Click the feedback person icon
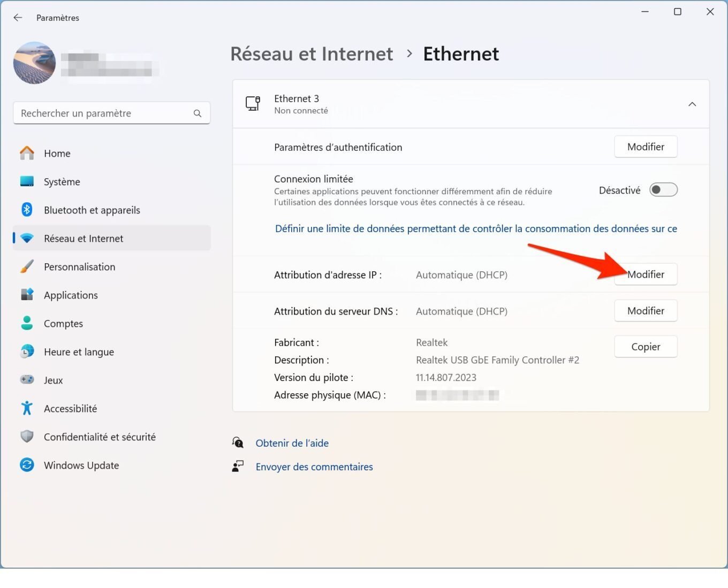Screen dimensions: 728x588 pyautogui.click(x=238, y=466)
